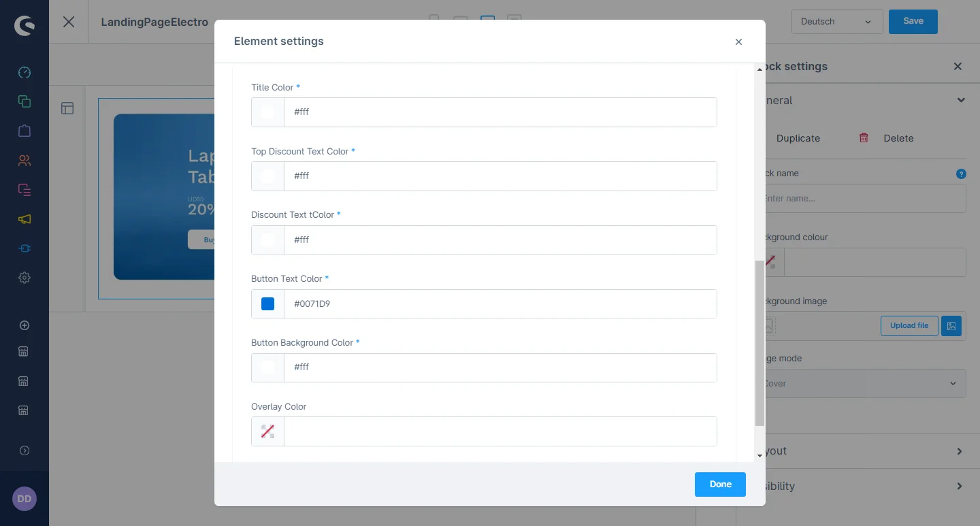The image size is (980, 526).
Task: Open the Catalogues section icon
Action: point(24,101)
